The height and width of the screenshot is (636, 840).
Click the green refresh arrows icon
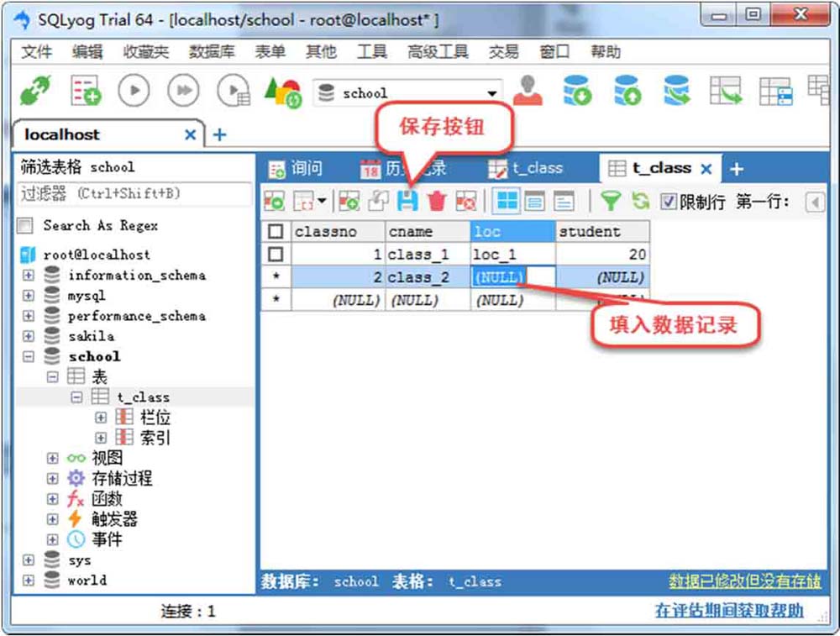tap(640, 202)
